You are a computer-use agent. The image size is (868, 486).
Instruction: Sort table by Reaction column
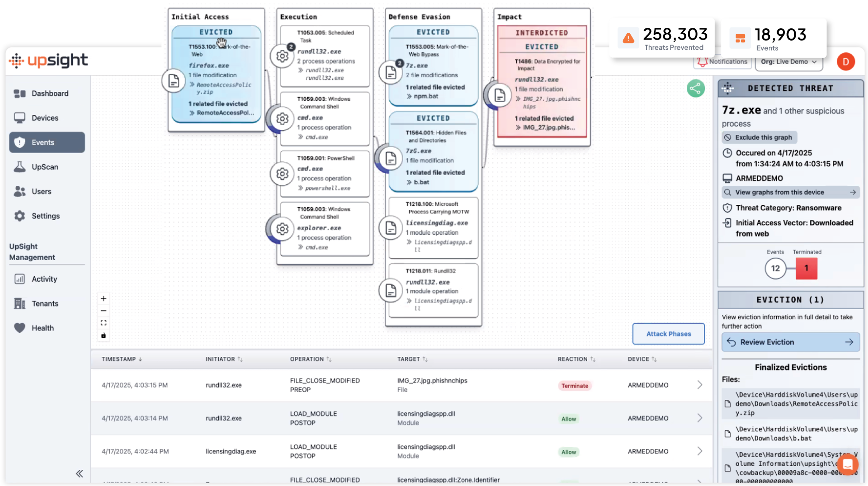pyautogui.click(x=576, y=359)
